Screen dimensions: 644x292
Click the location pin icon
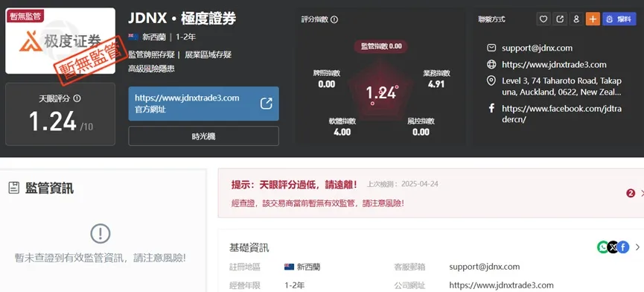point(491,81)
